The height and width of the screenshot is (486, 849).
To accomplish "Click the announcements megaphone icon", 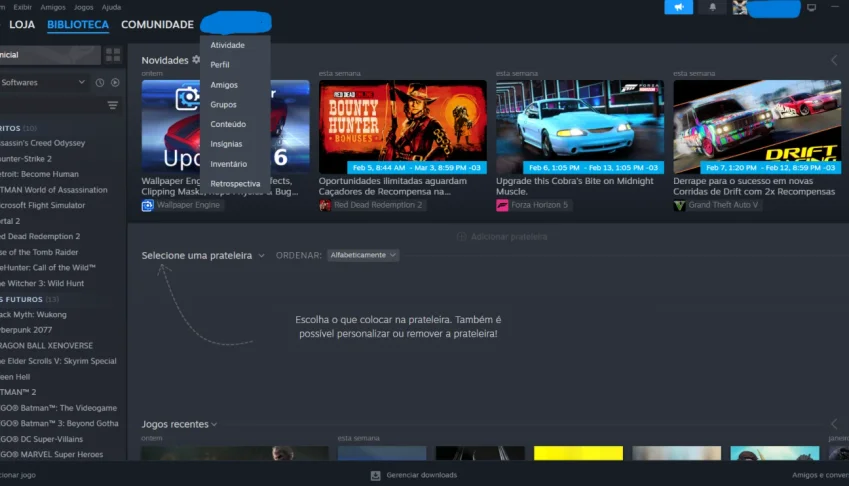I will (x=678, y=7).
